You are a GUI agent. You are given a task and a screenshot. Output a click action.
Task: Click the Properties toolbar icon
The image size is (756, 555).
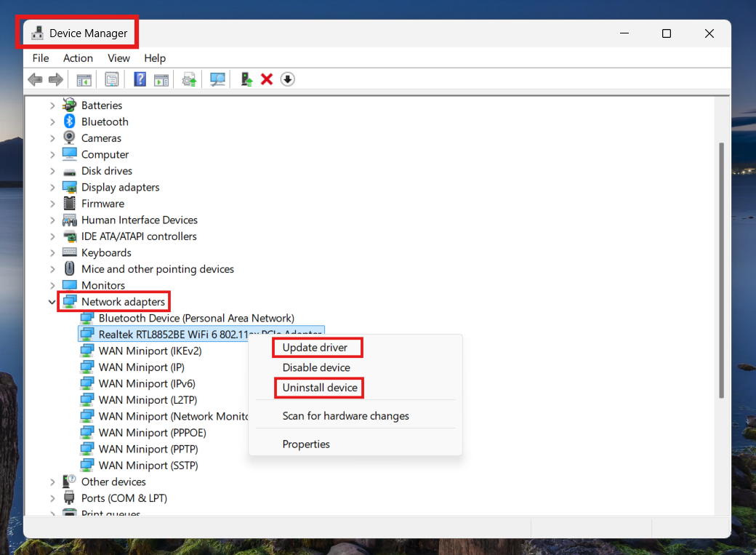[111, 79]
